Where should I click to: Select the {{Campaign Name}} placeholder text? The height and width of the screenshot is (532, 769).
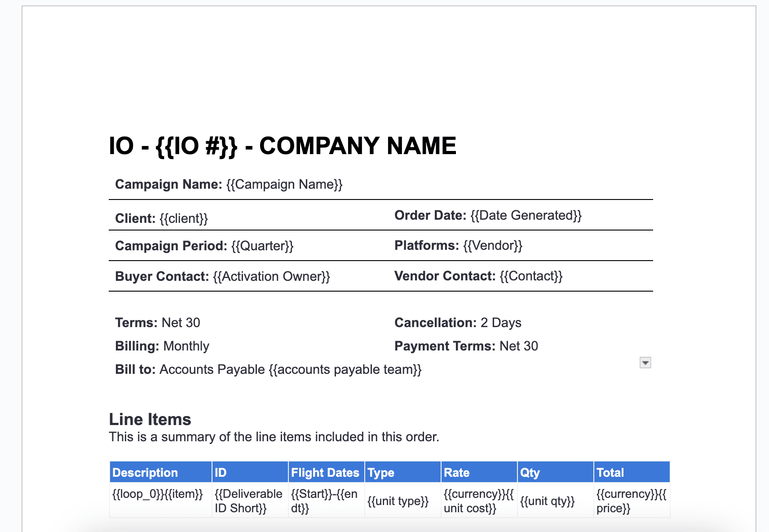pos(284,184)
